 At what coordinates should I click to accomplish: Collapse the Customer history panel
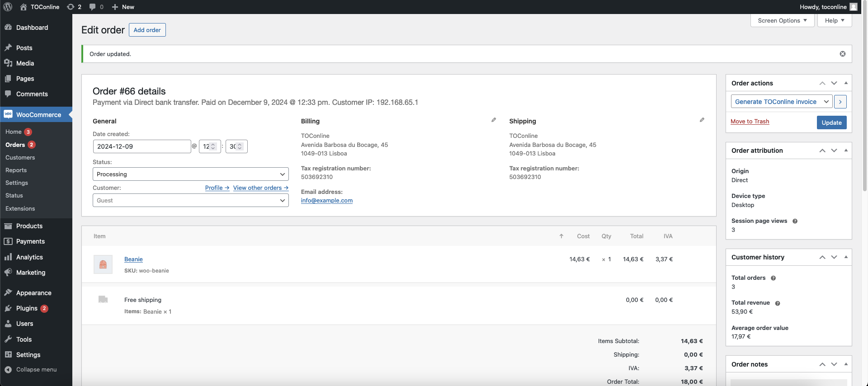tap(846, 257)
